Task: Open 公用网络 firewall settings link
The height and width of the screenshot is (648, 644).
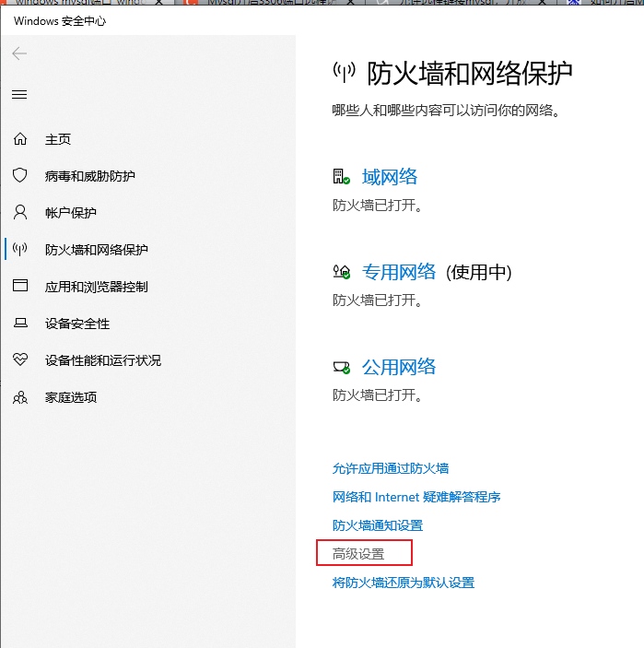Action: pos(399,367)
